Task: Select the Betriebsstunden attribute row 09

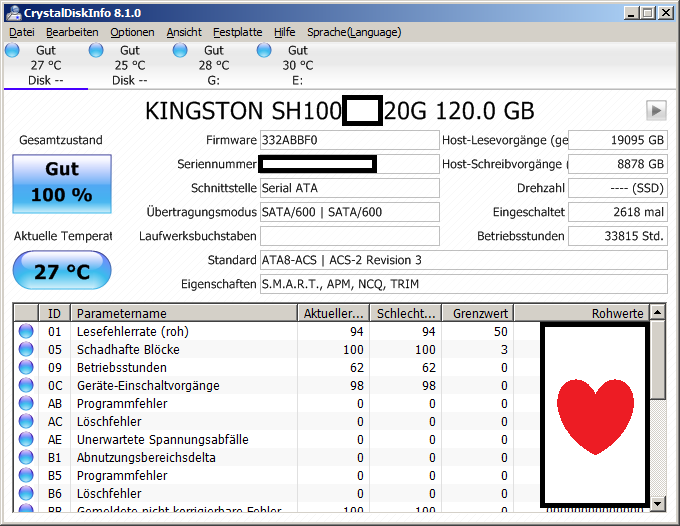Action: (332, 368)
